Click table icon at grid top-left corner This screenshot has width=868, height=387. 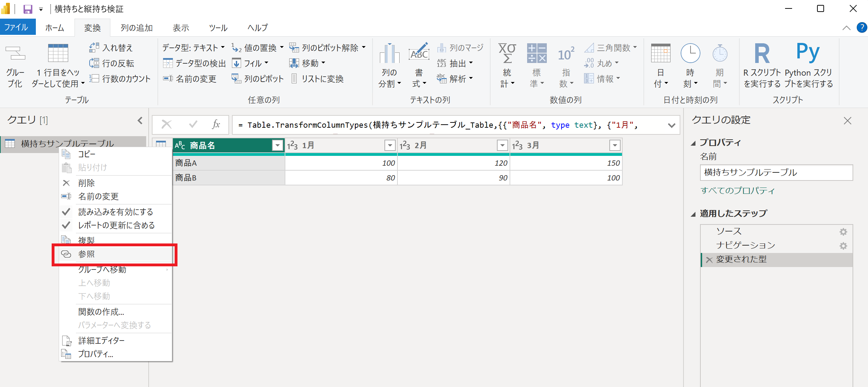[x=161, y=145]
